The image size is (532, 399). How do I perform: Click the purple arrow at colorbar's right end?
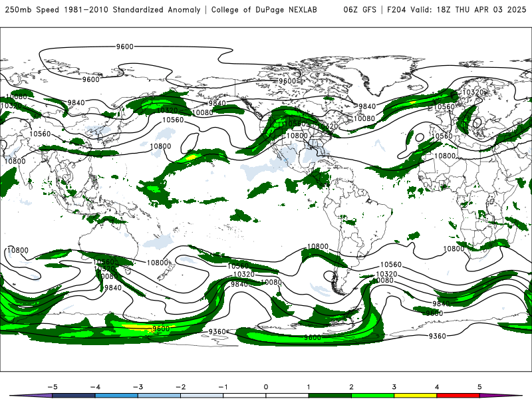point(501,396)
